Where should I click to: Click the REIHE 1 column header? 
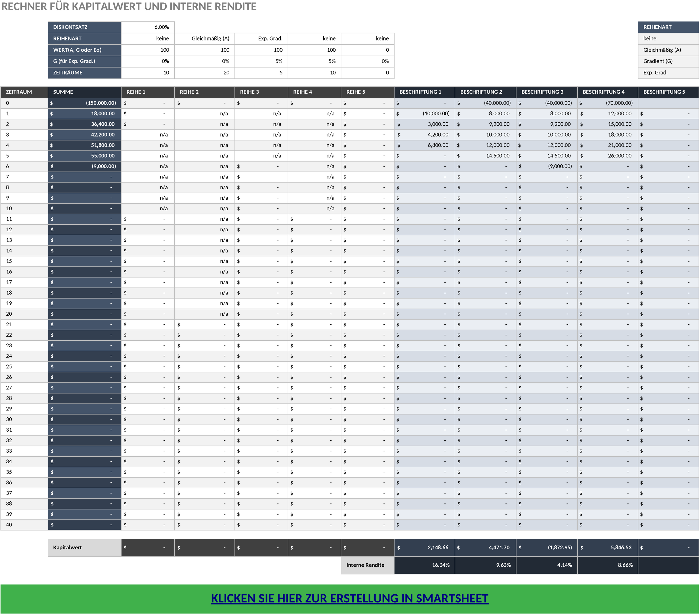click(x=148, y=92)
